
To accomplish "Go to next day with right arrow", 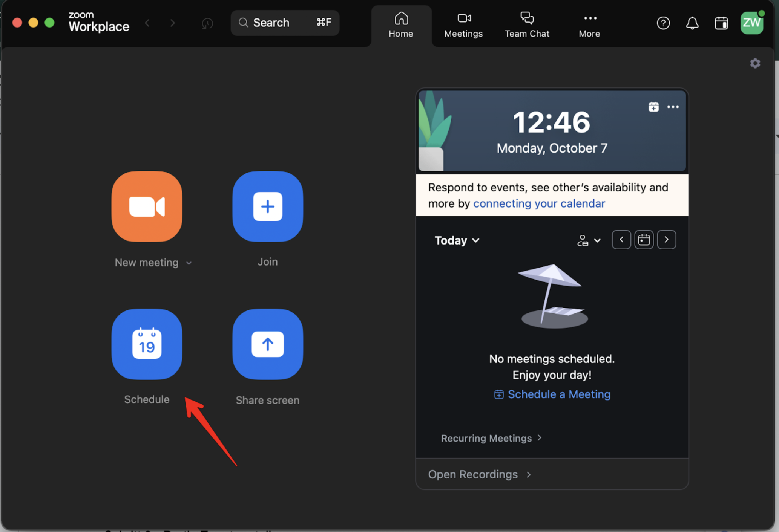I will (666, 240).
